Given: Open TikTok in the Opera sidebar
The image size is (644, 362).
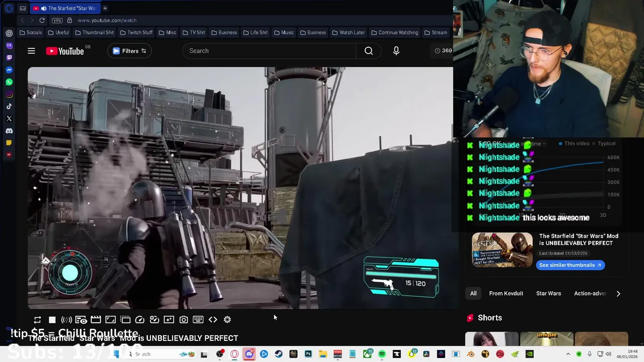Looking at the screenshot, I should click(x=9, y=106).
